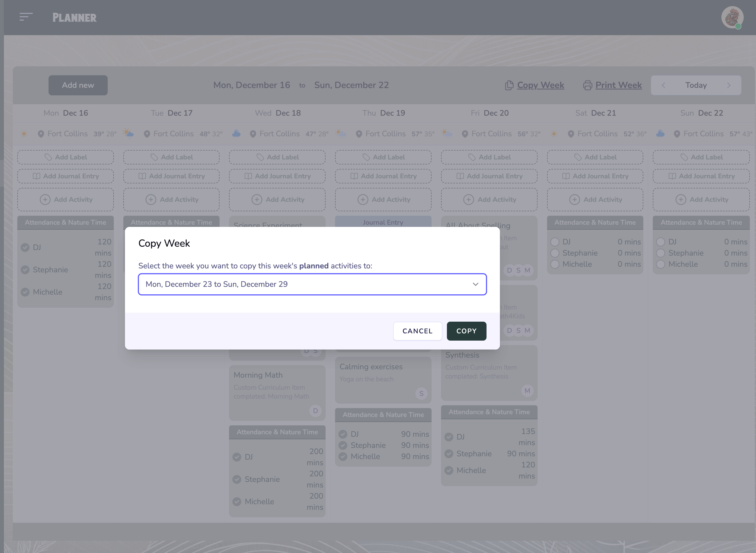Click the Saturday Fort Collins location pin

point(571,134)
